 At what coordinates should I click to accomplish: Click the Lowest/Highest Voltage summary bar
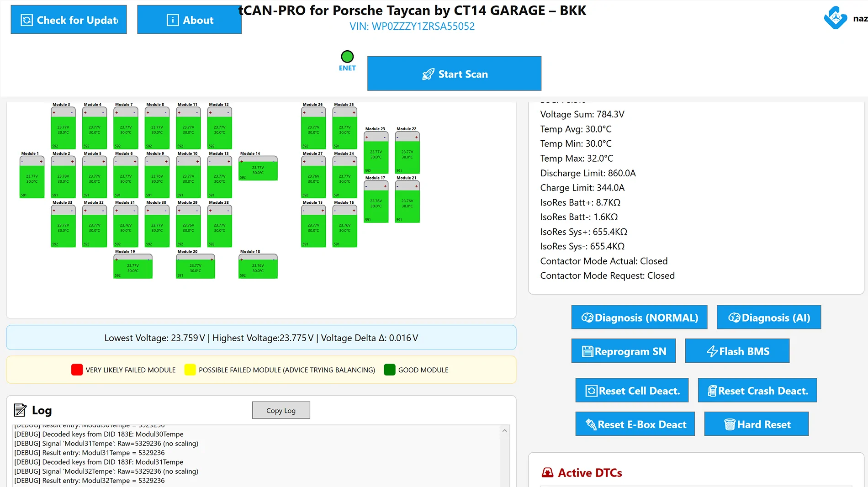[x=261, y=338]
